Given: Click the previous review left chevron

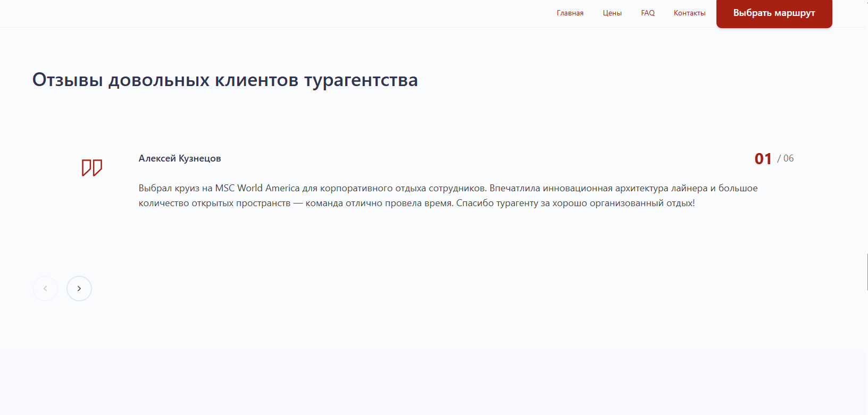Looking at the screenshot, I should pos(45,289).
